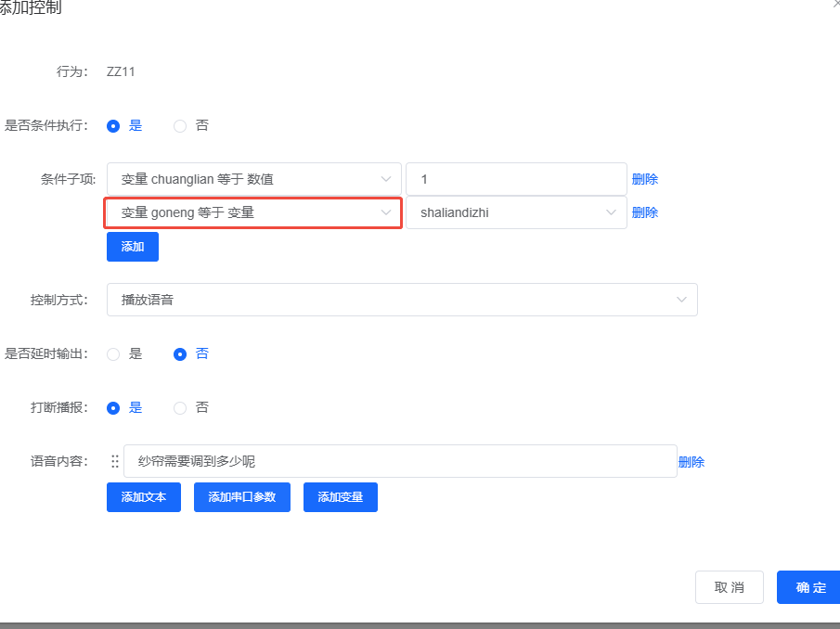The image size is (840, 629).
Task: Click the drag handle beside the voice content field
Action: [x=114, y=460]
